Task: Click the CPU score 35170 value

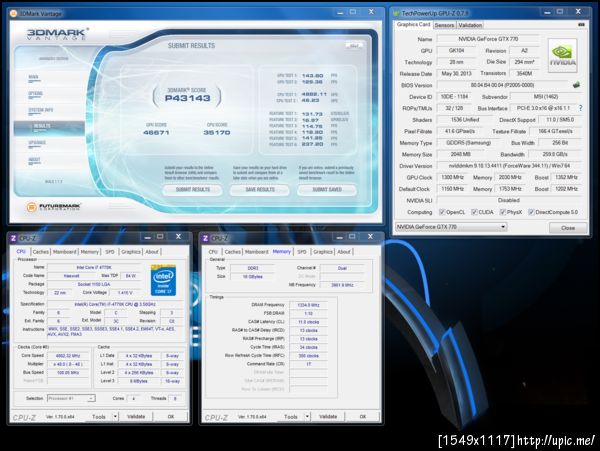Action: pyautogui.click(x=217, y=132)
